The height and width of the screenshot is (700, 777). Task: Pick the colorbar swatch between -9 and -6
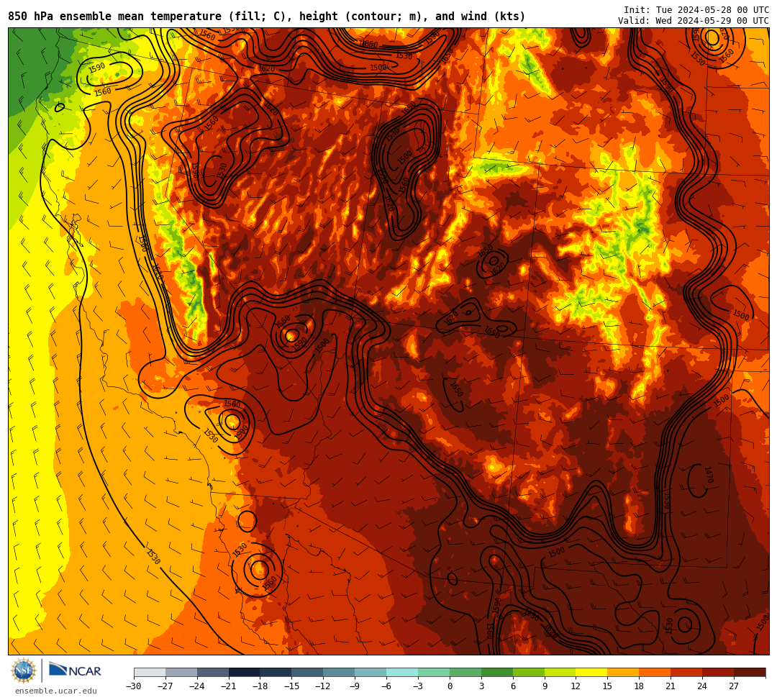click(371, 672)
